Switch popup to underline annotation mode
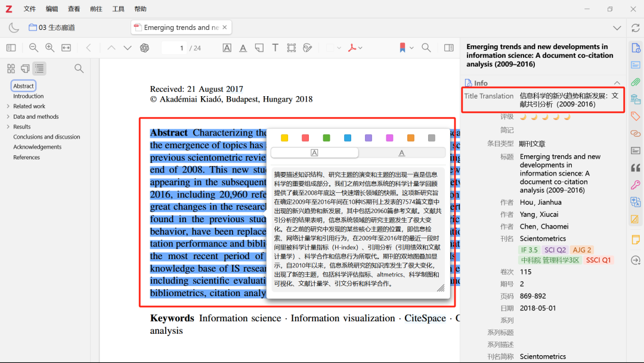644x363 pixels. pos(401,153)
